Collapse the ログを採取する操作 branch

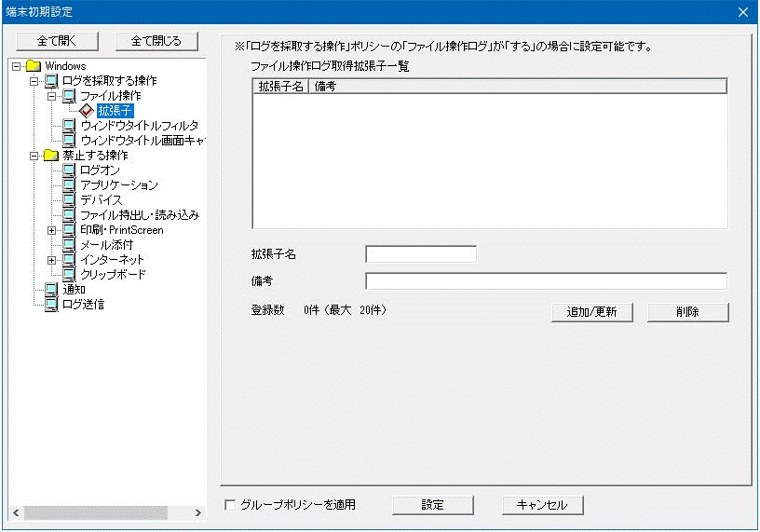(x=34, y=81)
